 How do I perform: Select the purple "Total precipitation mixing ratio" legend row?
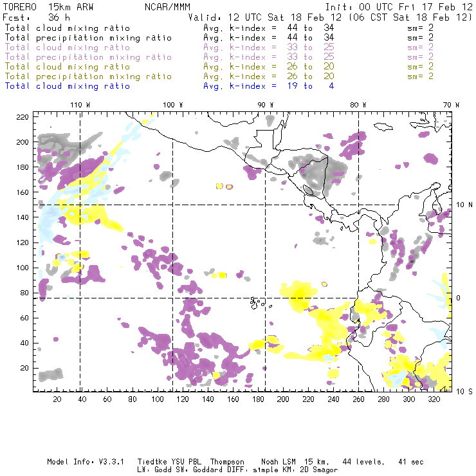[88, 57]
